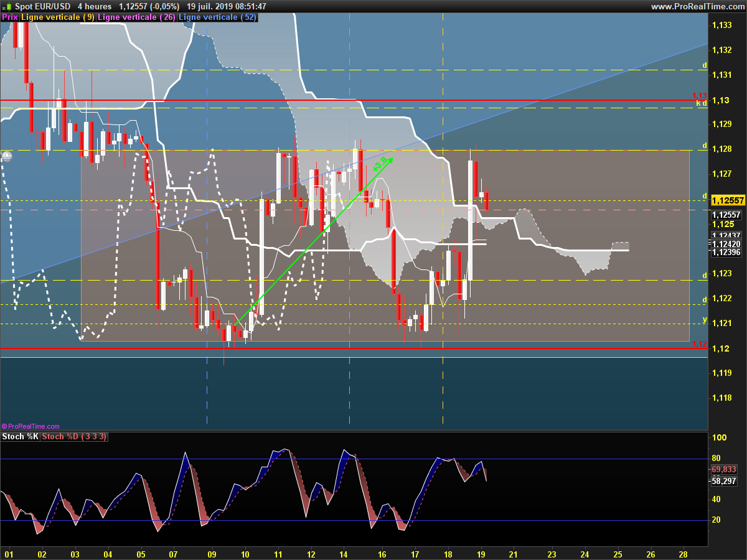Click date 18 on the time axis
The image size is (747, 560).
[x=448, y=554]
